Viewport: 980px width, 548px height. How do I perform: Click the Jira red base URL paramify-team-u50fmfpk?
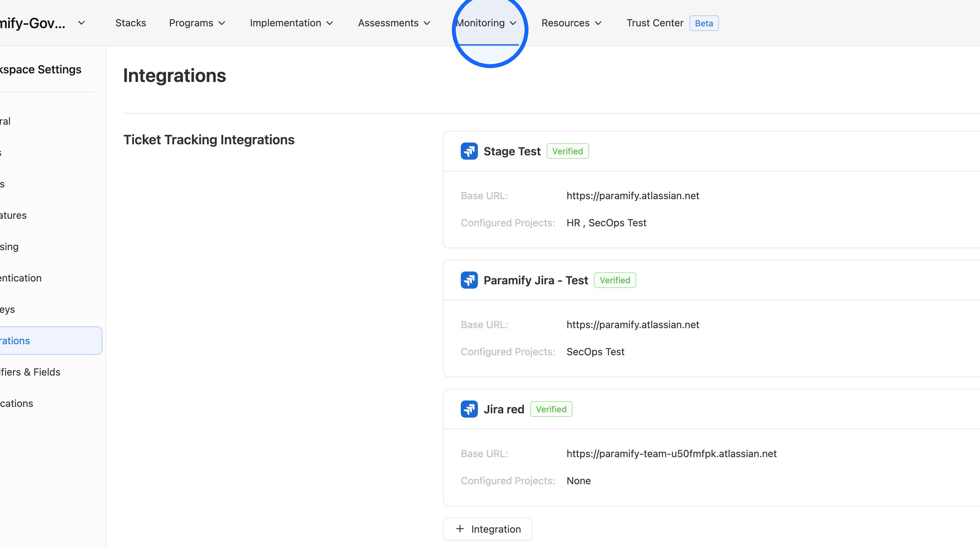coord(672,454)
